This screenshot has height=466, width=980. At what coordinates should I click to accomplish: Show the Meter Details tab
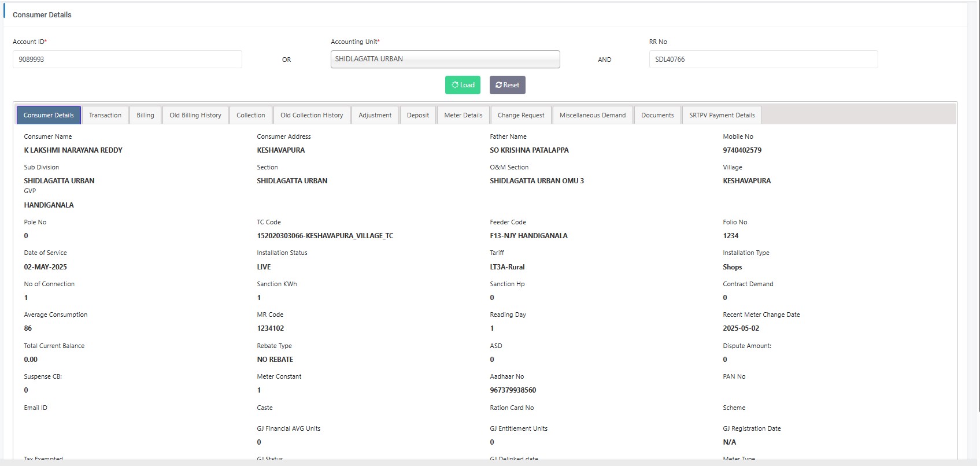(x=463, y=115)
